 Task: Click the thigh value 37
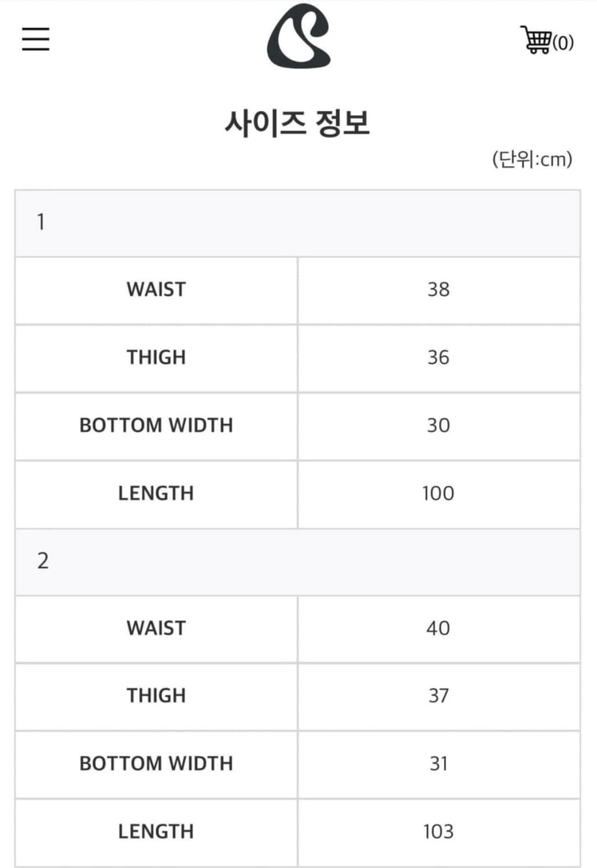coord(438,696)
